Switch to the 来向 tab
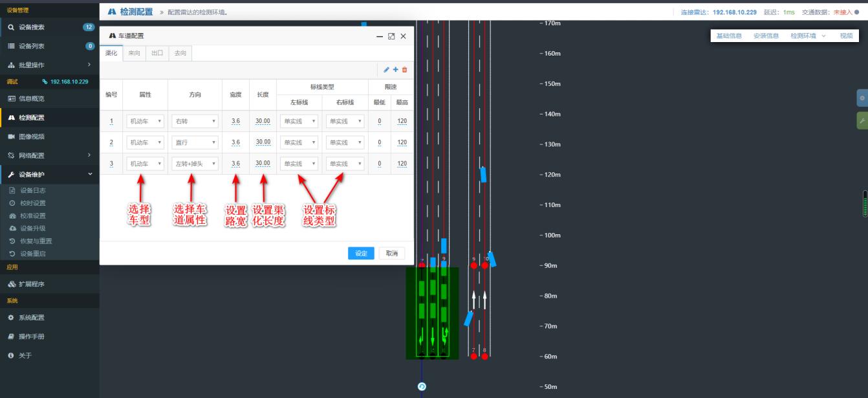 134,53
